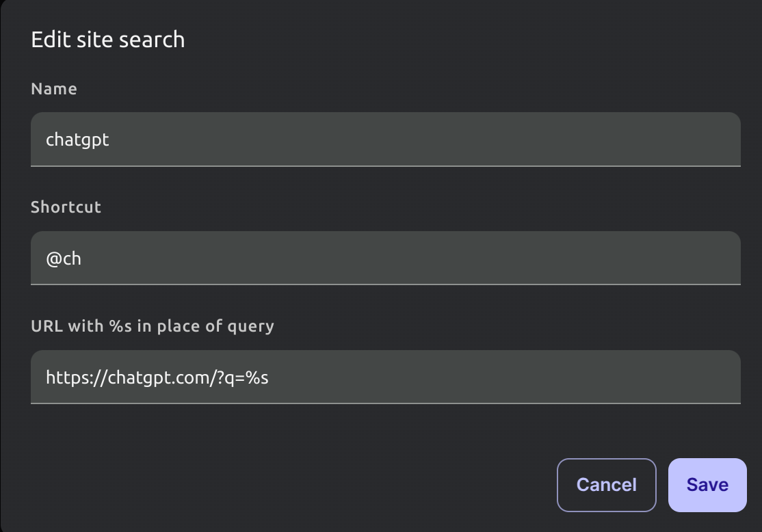The width and height of the screenshot is (762, 532).
Task: Click the empty area of the Name field
Action: tap(479, 139)
